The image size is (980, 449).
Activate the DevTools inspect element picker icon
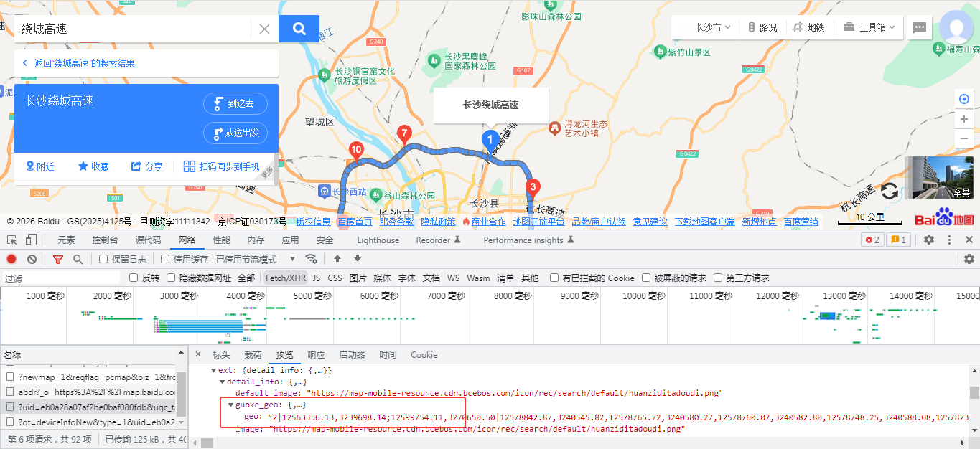[x=12, y=240]
